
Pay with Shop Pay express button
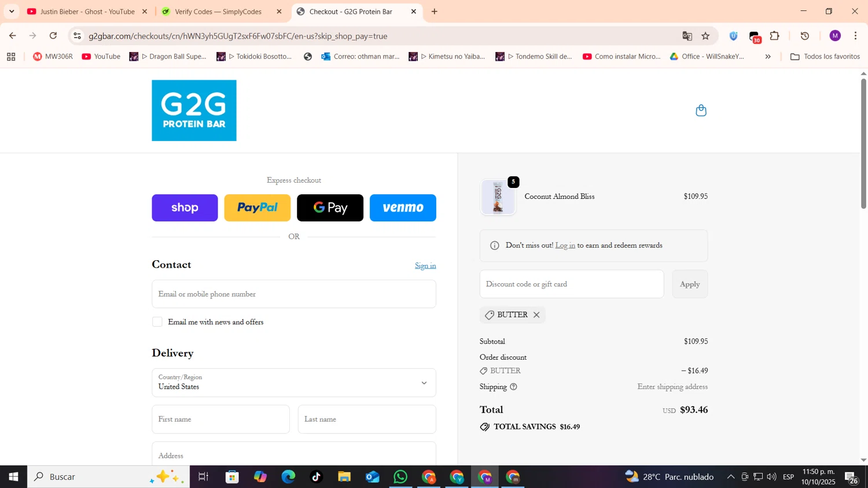pyautogui.click(x=185, y=208)
